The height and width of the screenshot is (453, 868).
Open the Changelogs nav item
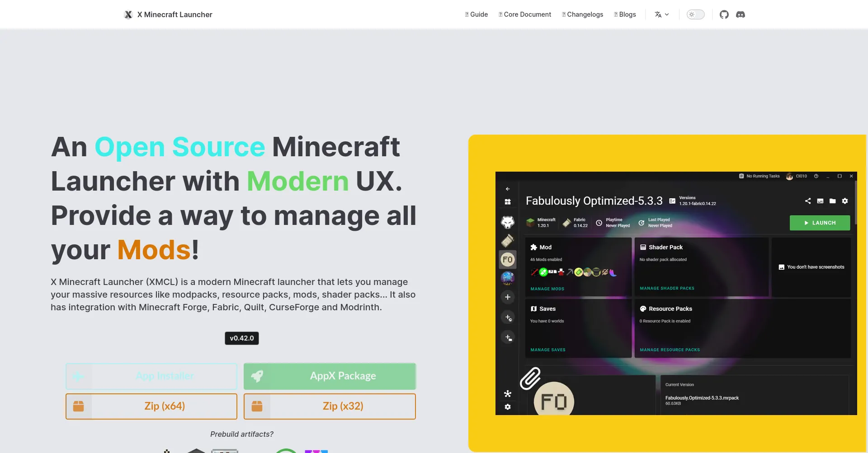(582, 14)
